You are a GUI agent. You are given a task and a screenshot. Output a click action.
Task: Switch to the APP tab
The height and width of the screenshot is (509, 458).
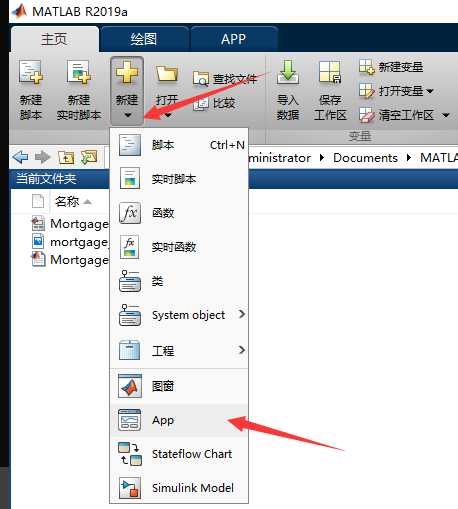point(233,39)
